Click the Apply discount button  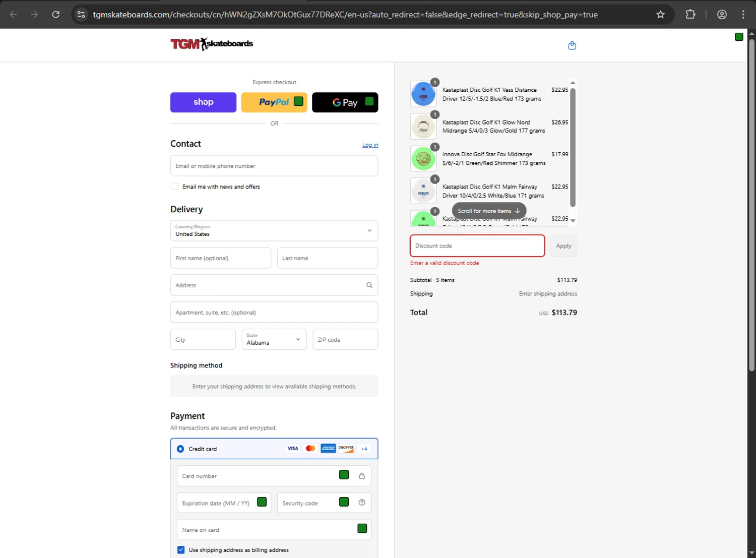[563, 246]
